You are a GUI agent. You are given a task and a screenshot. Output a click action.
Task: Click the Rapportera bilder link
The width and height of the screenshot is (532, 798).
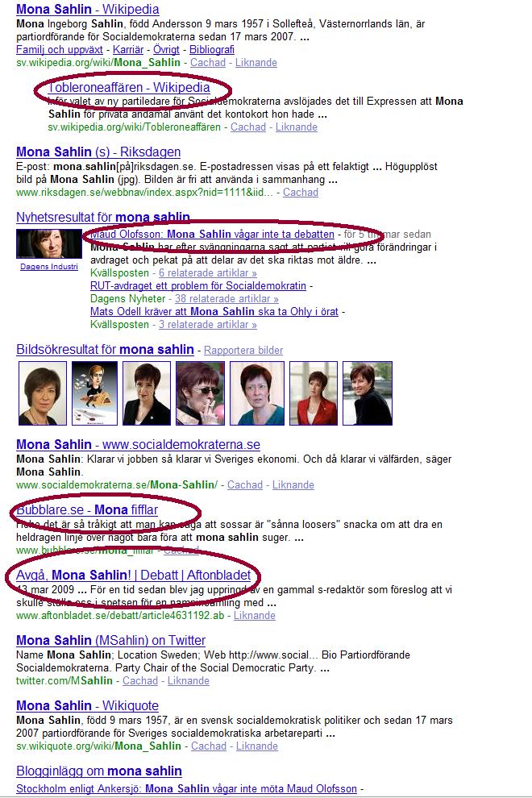click(243, 350)
